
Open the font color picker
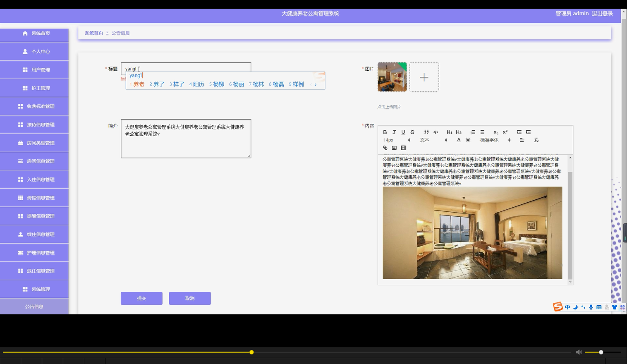[459, 140]
